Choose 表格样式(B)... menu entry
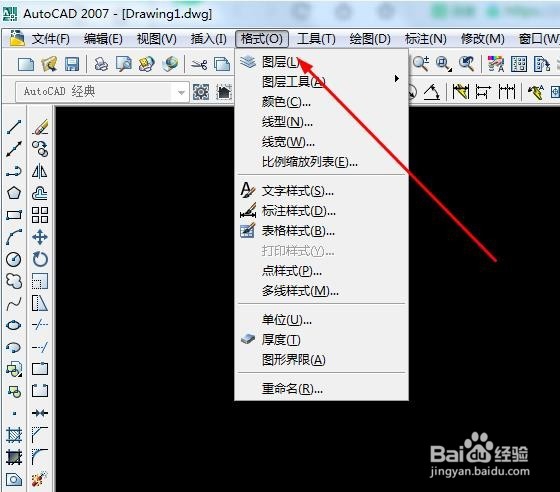The width and height of the screenshot is (560, 492). click(x=321, y=231)
